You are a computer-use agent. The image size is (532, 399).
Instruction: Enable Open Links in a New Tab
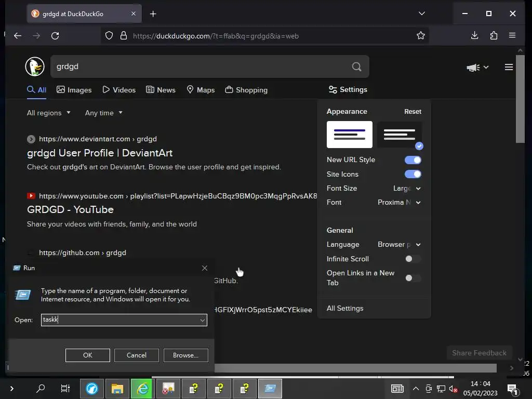tap(413, 278)
